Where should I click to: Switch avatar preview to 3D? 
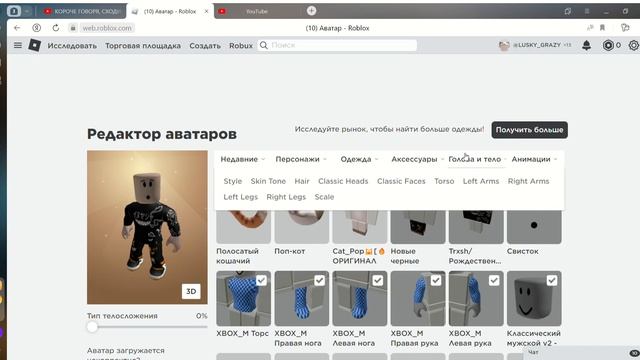191,291
